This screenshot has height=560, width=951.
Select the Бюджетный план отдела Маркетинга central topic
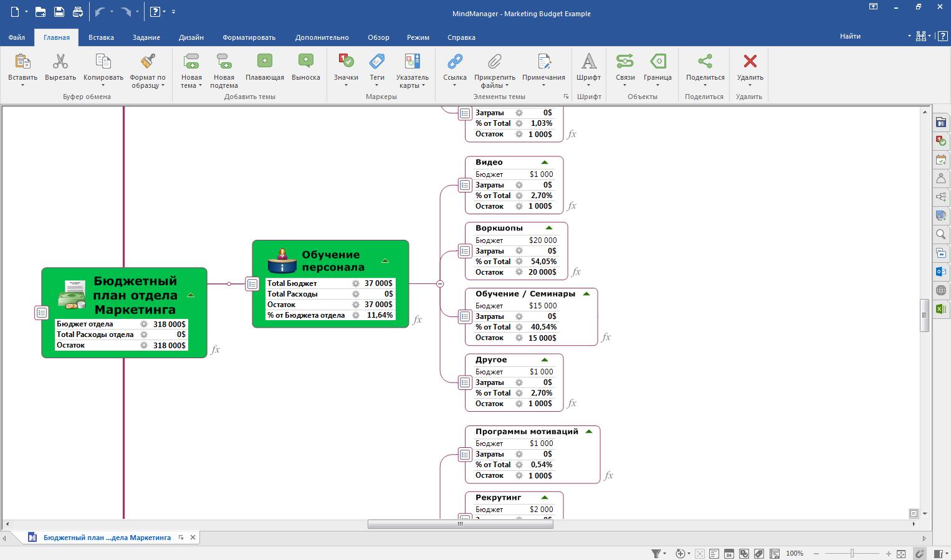point(124,313)
